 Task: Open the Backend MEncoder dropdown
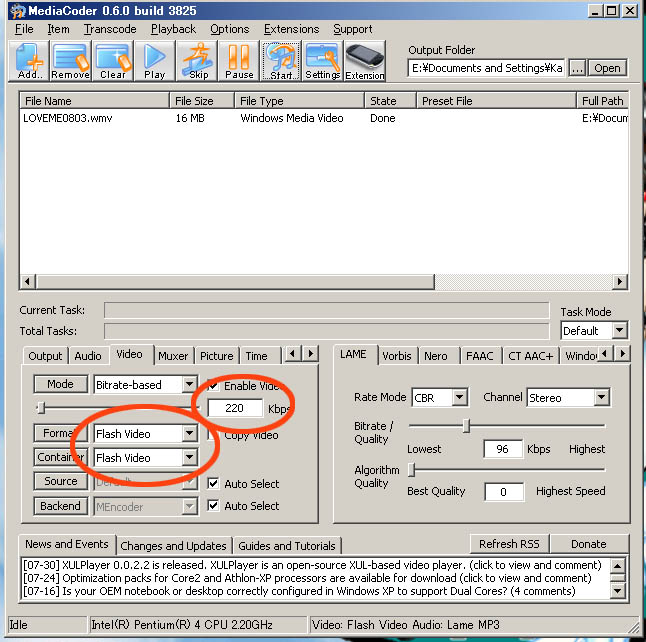[x=189, y=506]
